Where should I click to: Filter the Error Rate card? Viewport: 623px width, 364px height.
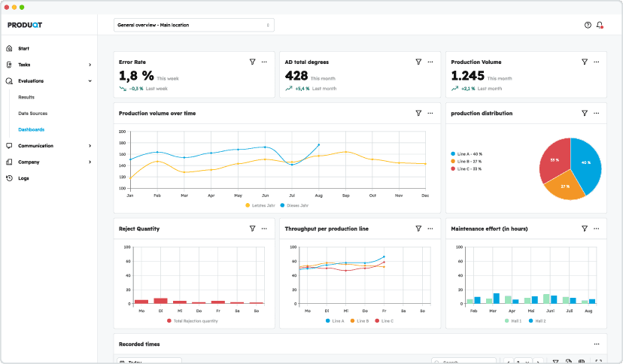click(x=252, y=62)
